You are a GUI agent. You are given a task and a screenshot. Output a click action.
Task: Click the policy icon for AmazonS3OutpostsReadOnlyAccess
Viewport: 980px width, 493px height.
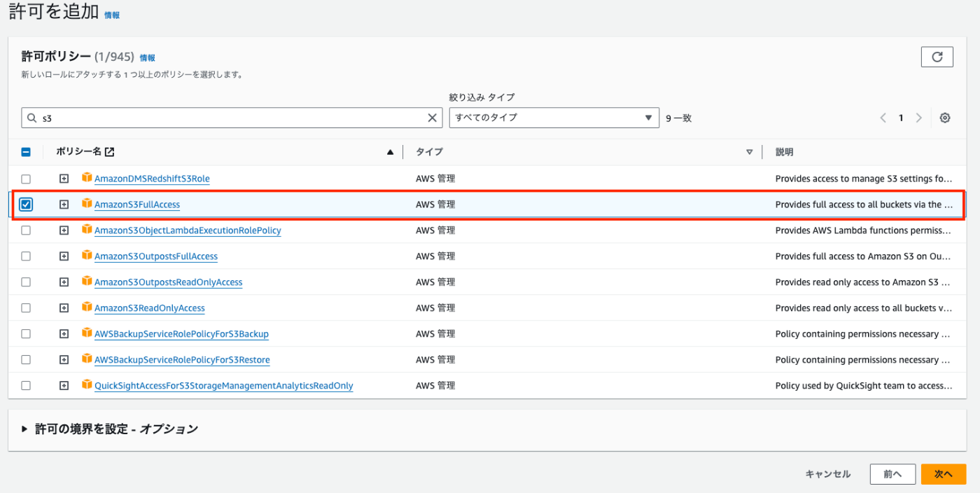pyautogui.click(x=87, y=281)
